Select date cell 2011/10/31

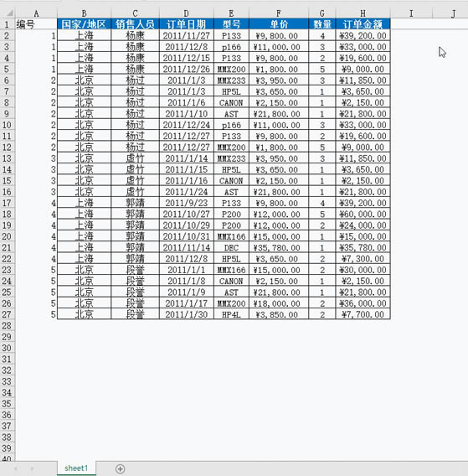(x=186, y=236)
